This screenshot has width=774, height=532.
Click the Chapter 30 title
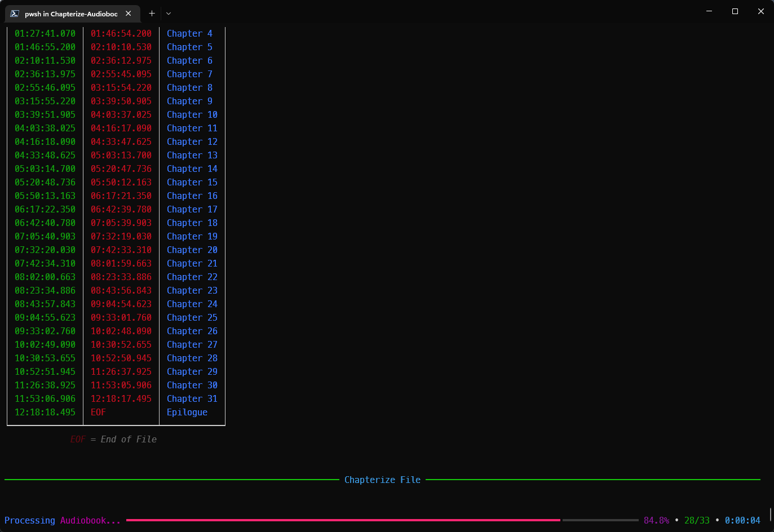[192, 385]
